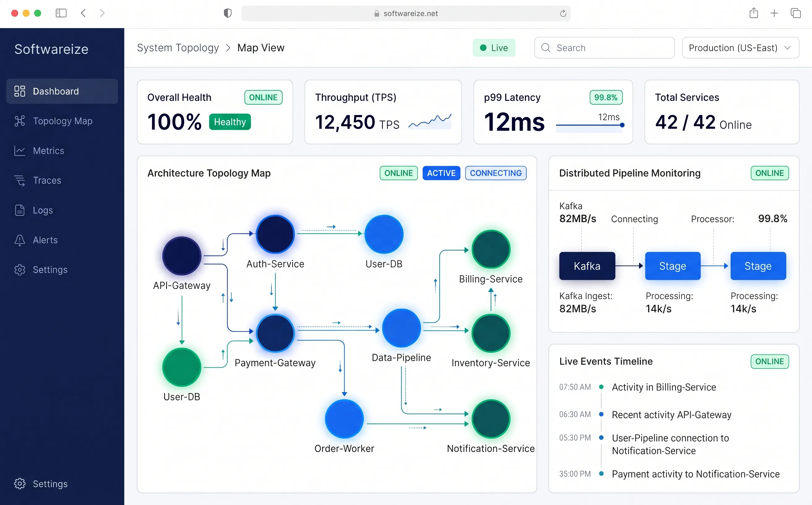This screenshot has width=812, height=505.
Task: Click the System Topology breadcrumb link
Action: click(x=178, y=48)
